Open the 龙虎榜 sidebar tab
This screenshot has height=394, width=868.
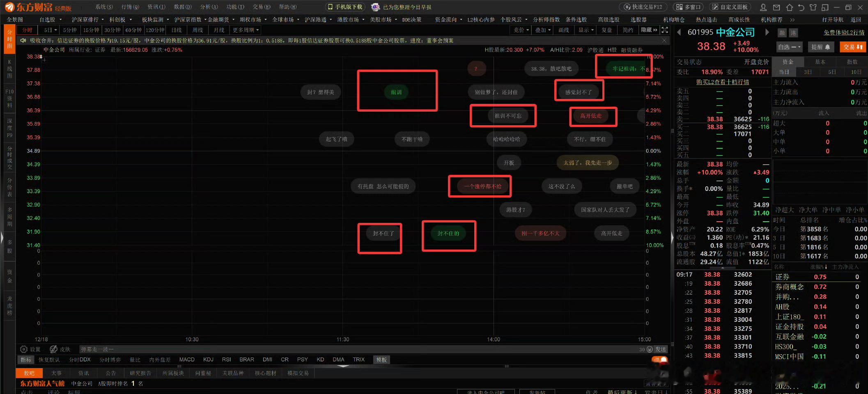[x=10, y=305]
